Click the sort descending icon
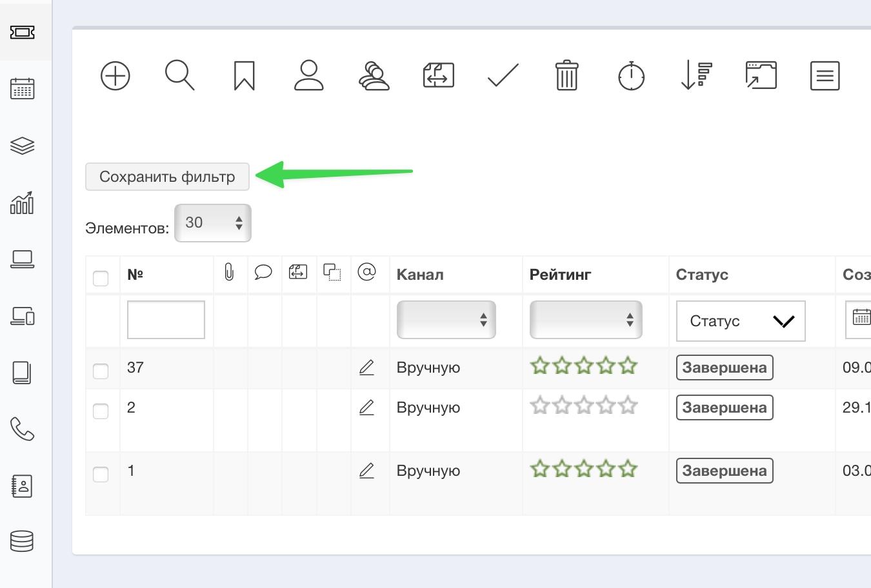The height and width of the screenshot is (588, 871). click(696, 75)
